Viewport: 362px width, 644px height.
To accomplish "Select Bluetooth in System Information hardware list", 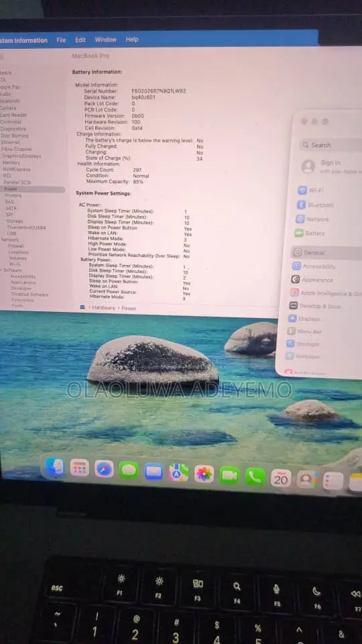I will [10, 101].
